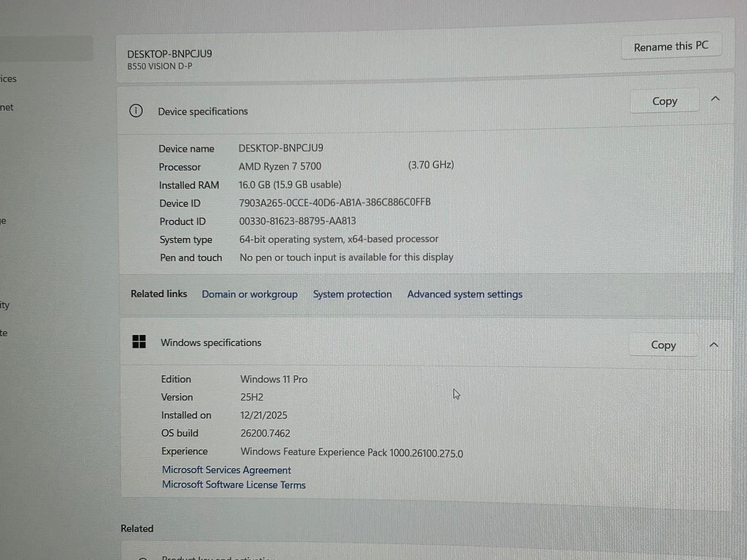Click the info icon beside Device specifications
Screen dimensions: 747x560
pos(135,111)
